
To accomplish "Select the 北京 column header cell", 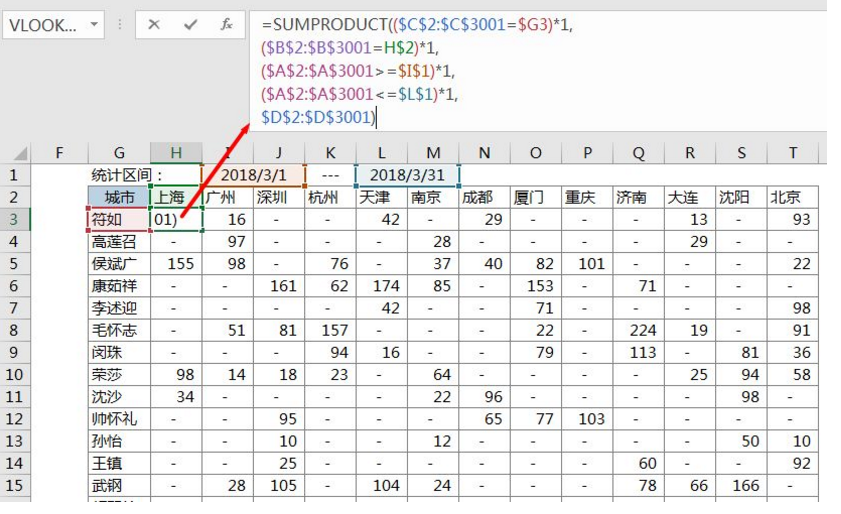I will (x=793, y=197).
